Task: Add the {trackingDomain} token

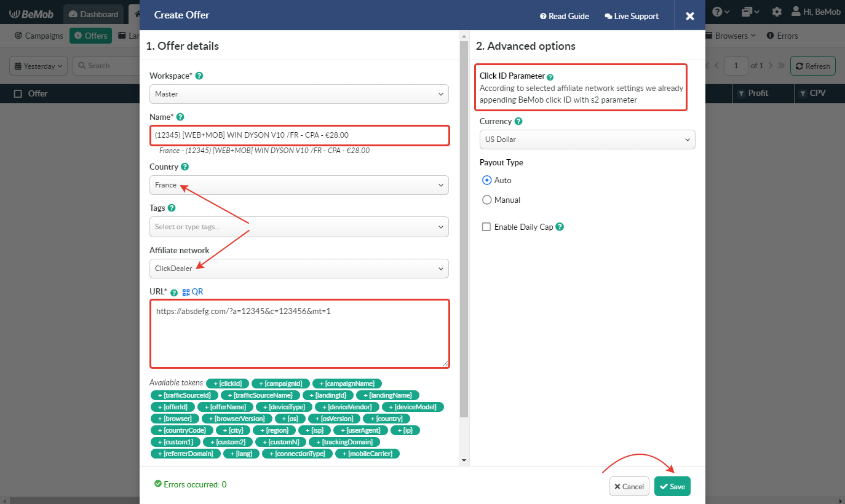Action: coord(344,442)
